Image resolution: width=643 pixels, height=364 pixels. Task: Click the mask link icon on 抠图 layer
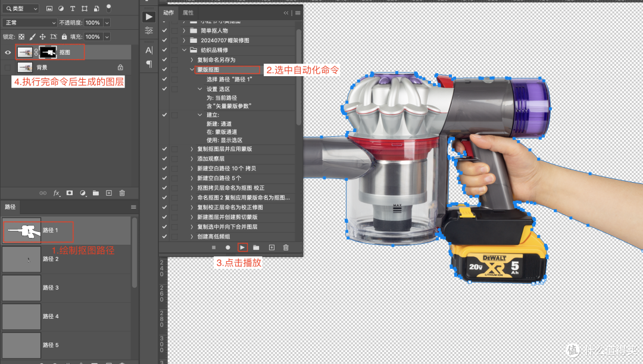pos(36,52)
